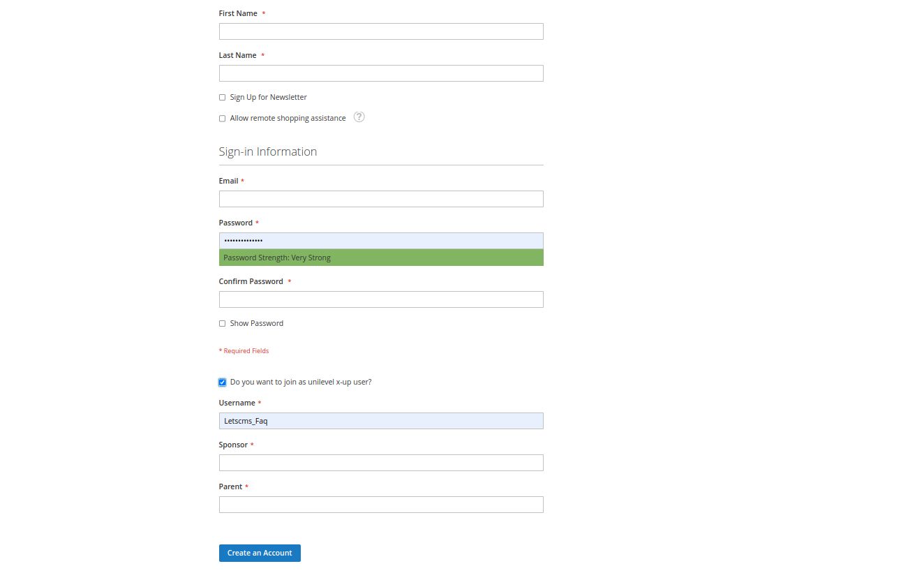Click the filled Password field
Viewport: 924px width, 580px height.
point(381,241)
